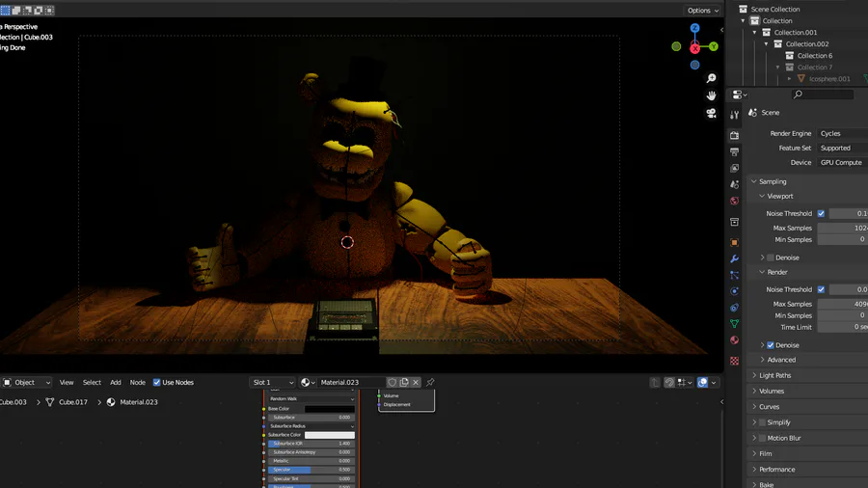
Task: Adjust the Specular slider on the node
Action: point(312,470)
